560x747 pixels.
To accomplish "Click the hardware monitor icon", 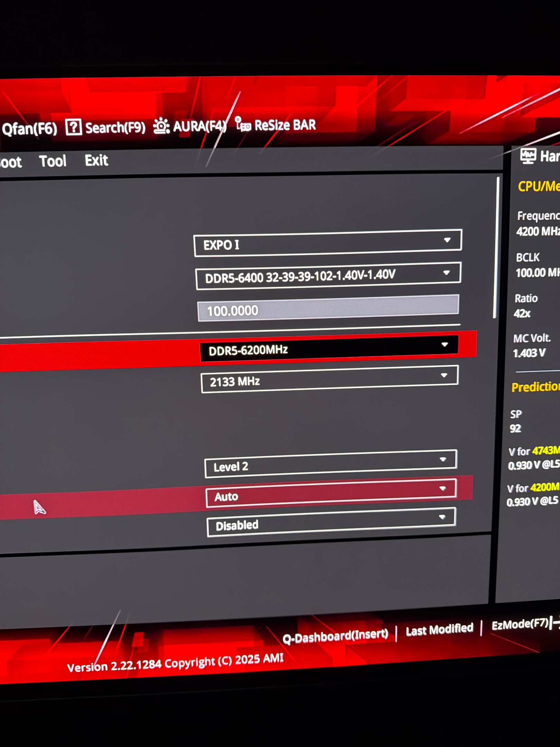I will [528, 156].
